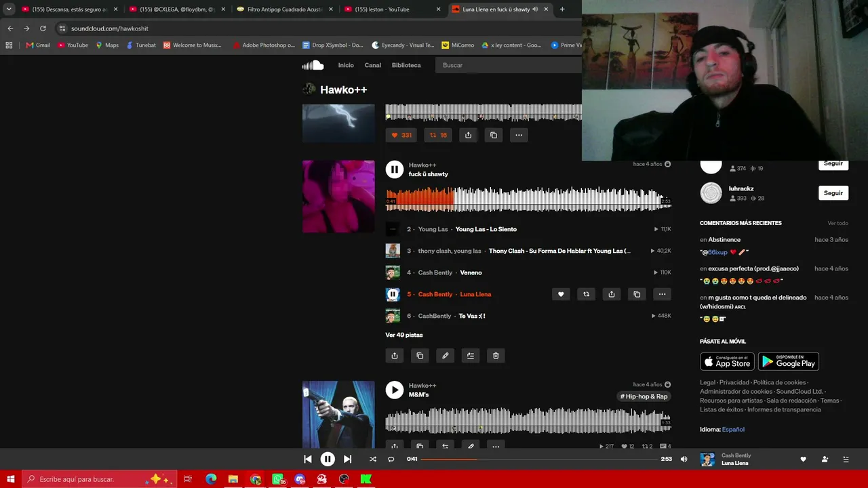Open the Gmail bookmark

[x=38, y=45]
